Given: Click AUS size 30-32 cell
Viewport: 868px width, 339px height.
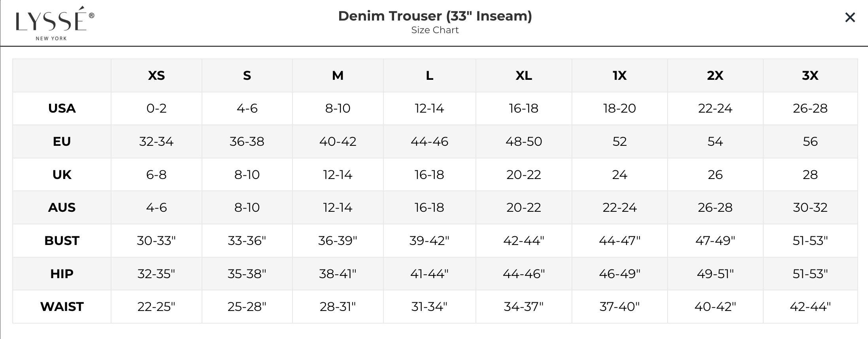Looking at the screenshot, I should pyautogui.click(x=810, y=207).
